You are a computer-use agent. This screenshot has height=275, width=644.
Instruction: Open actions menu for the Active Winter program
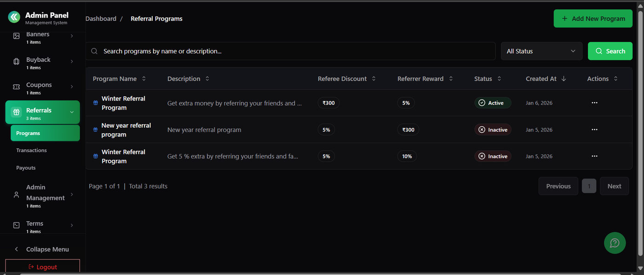coord(594,103)
